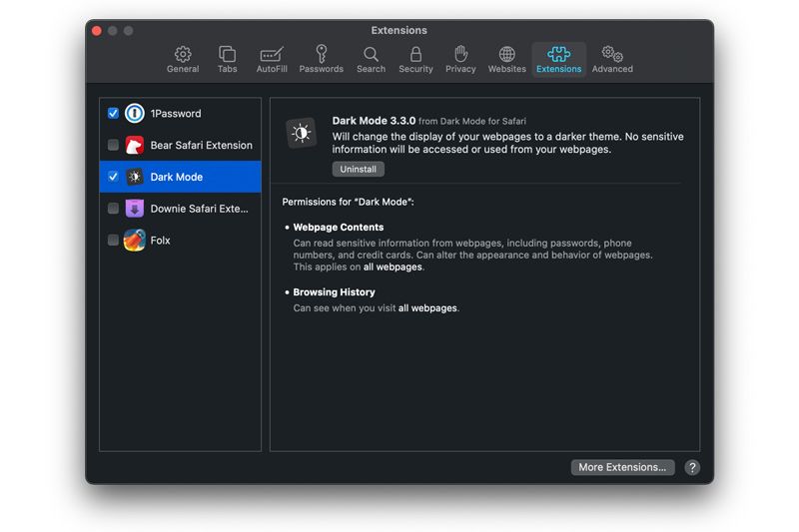
Task: Open the General preferences gear icon
Action: [x=183, y=54]
